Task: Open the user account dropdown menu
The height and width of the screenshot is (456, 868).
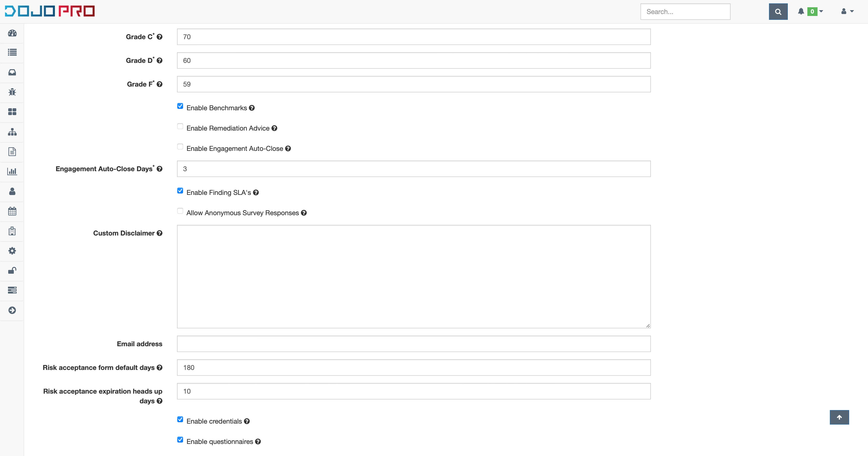Action: (x=847, y=11)
